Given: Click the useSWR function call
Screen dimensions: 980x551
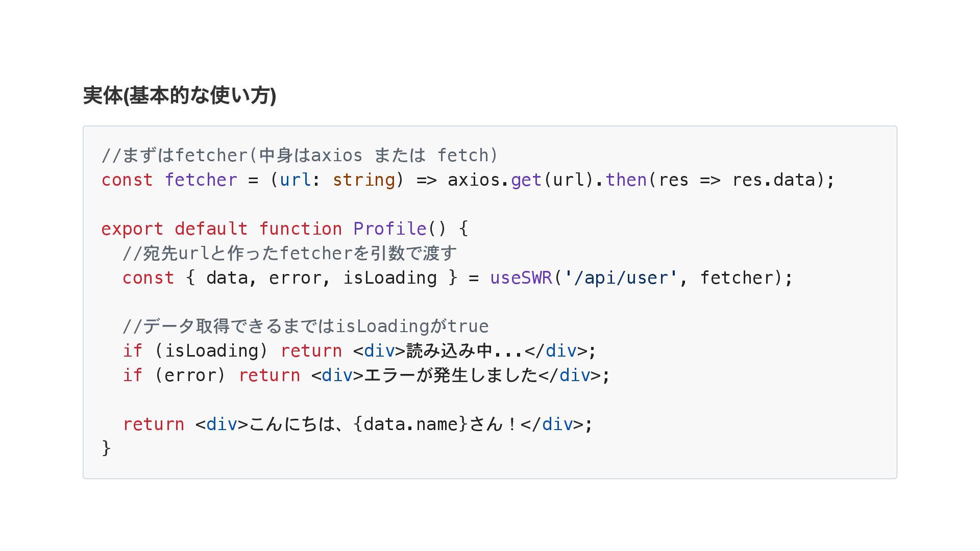Looking at the screenshot, I should tap(521, 278).
